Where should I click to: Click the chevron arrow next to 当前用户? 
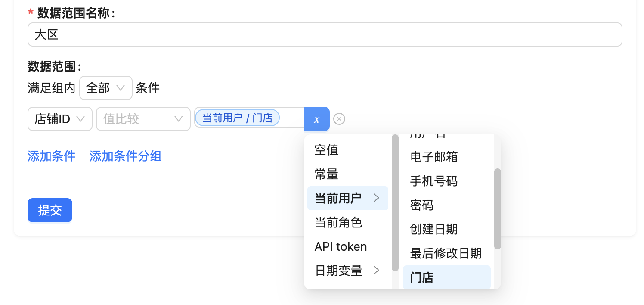[x=377, y=198]
